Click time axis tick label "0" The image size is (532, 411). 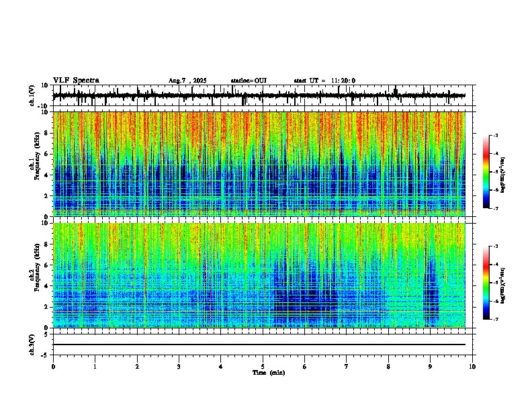53,367
